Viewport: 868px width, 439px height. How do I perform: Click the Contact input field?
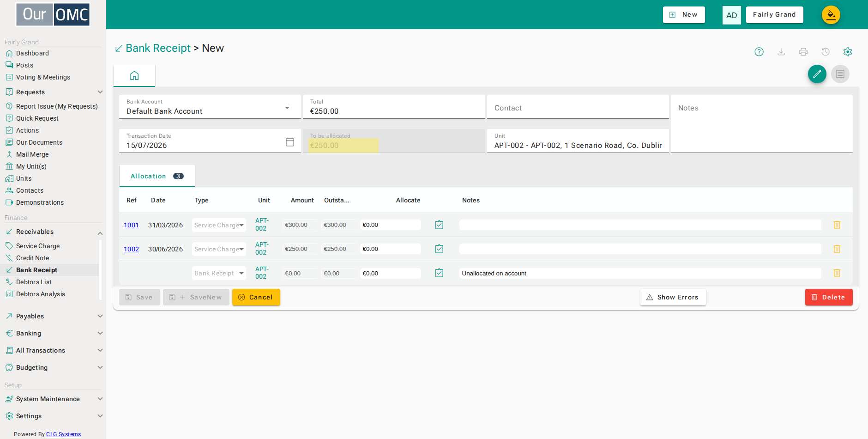pyautogui.click(x=578, y=107)
